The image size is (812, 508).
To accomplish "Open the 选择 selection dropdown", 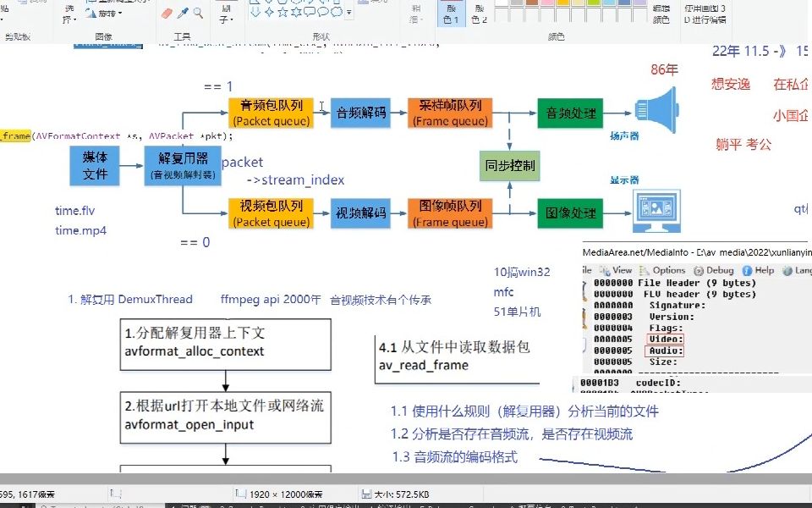I will point(69,14).
